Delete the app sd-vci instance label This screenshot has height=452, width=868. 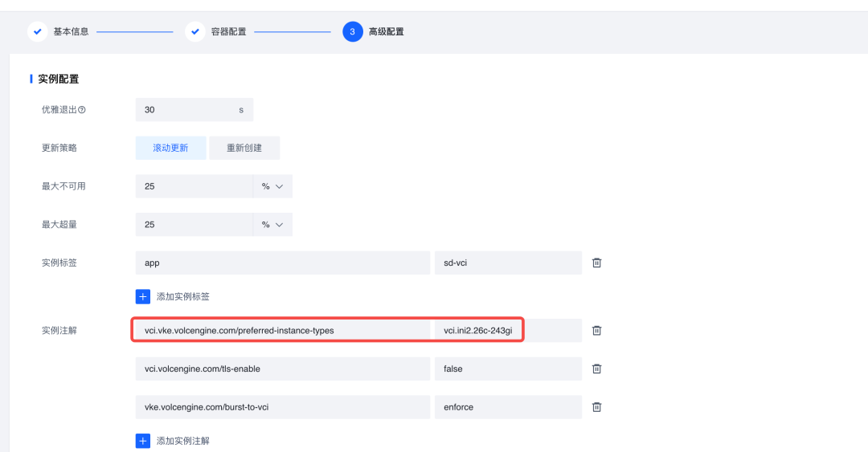click(x=596, y=263)
